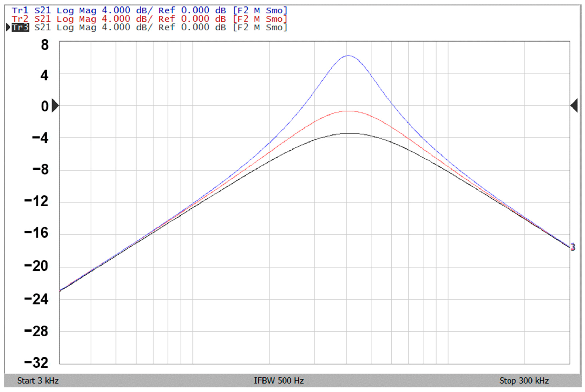Click the peak of the blue trace

348,55
